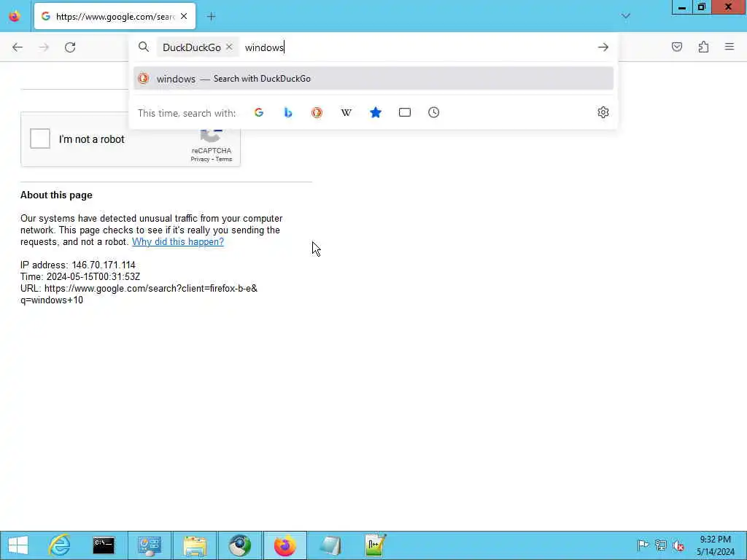Search in History clock icon
This screenshot has height=560, width=747.
point(433,112)
